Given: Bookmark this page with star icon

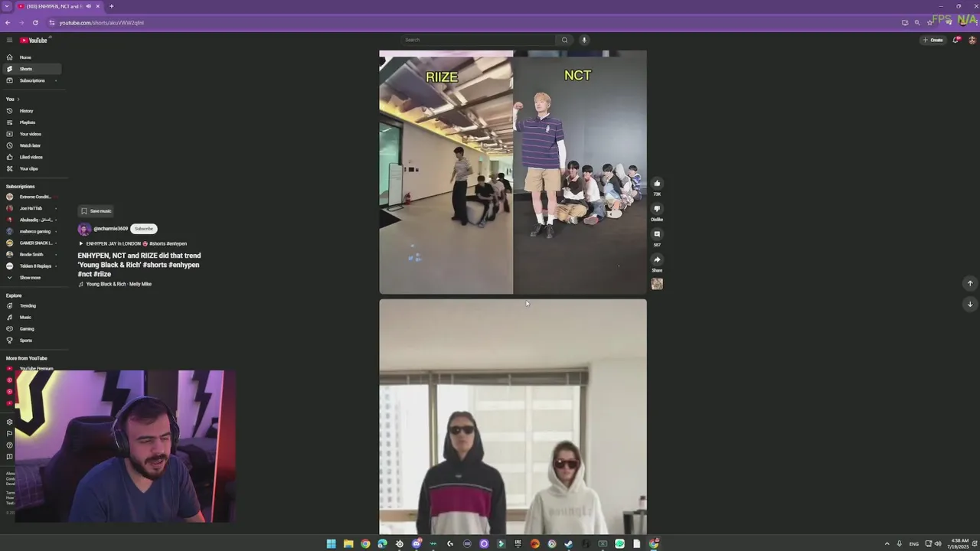Looking at the screenshot, I should click(930, 22).
